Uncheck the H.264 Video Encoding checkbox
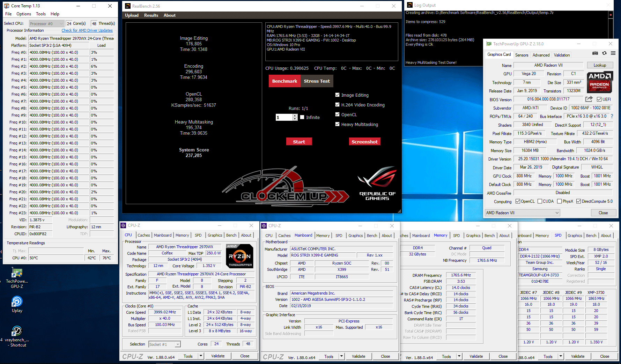The height and width of the screenshot is (364, 621). click(x=337, y=105)
